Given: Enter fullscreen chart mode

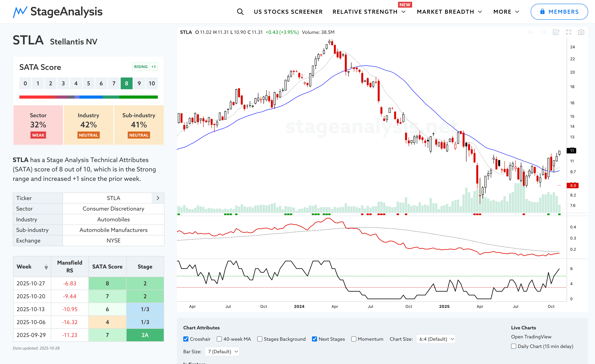Looking at the screenshot, I should pos(568,32).
